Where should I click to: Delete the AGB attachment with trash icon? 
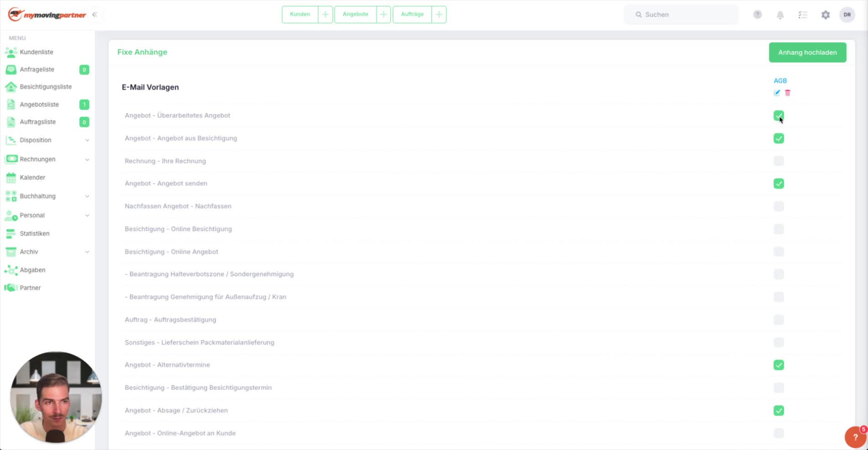(787, 93)
